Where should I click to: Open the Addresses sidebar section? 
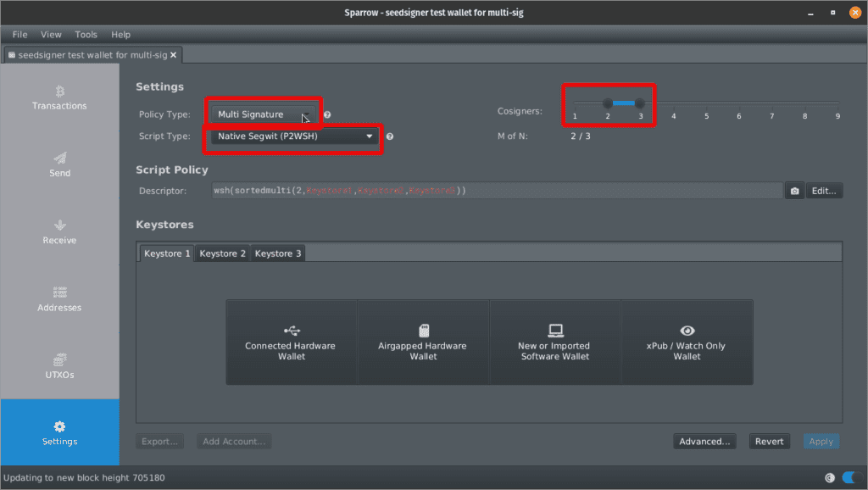[x=60, y=299]
